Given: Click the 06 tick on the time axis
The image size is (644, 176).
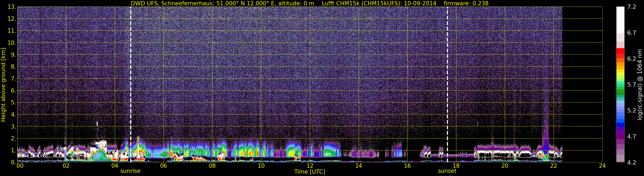Looking at the screenshot, I should click(x=163, y=166).
